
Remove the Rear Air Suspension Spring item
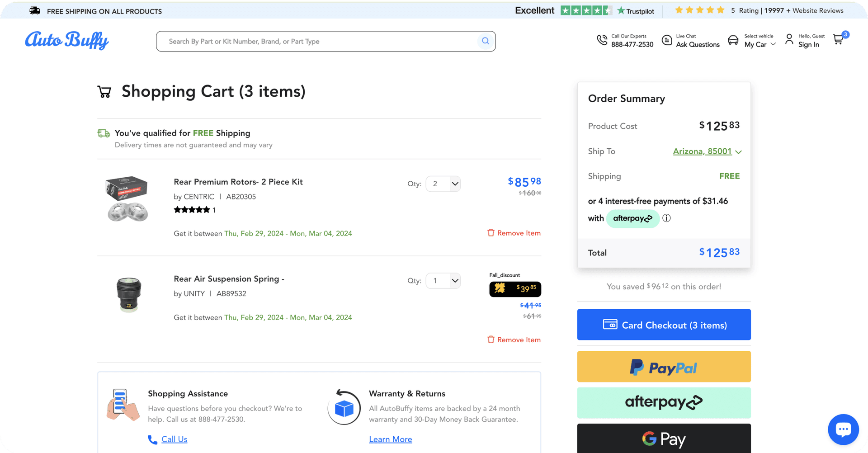[514, 340]
